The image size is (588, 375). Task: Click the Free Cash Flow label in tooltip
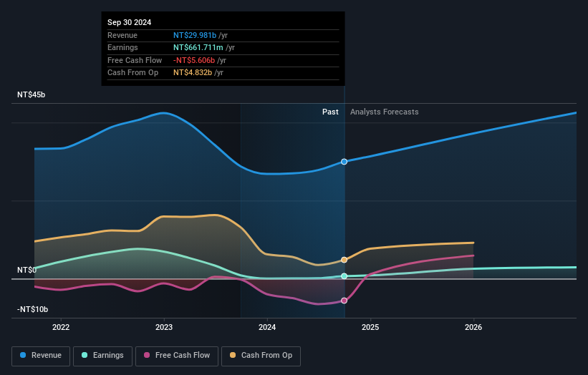point(135,60)
